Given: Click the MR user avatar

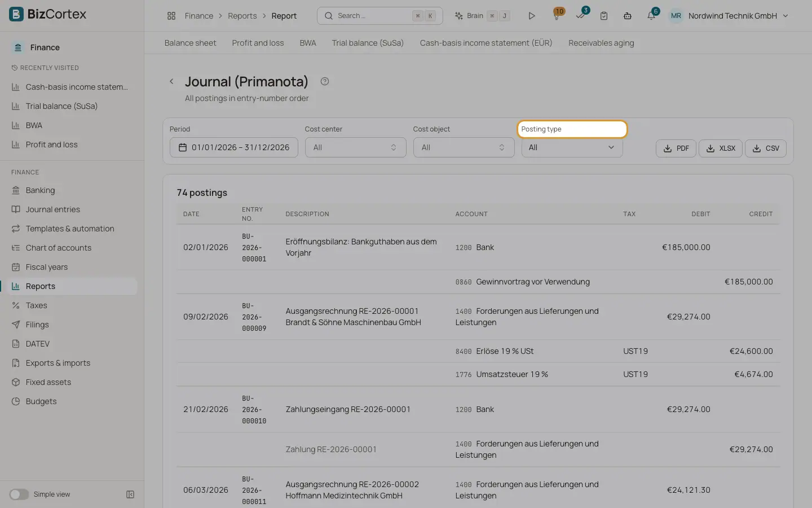Looking at the screenshot, I should tap(676, 16).
